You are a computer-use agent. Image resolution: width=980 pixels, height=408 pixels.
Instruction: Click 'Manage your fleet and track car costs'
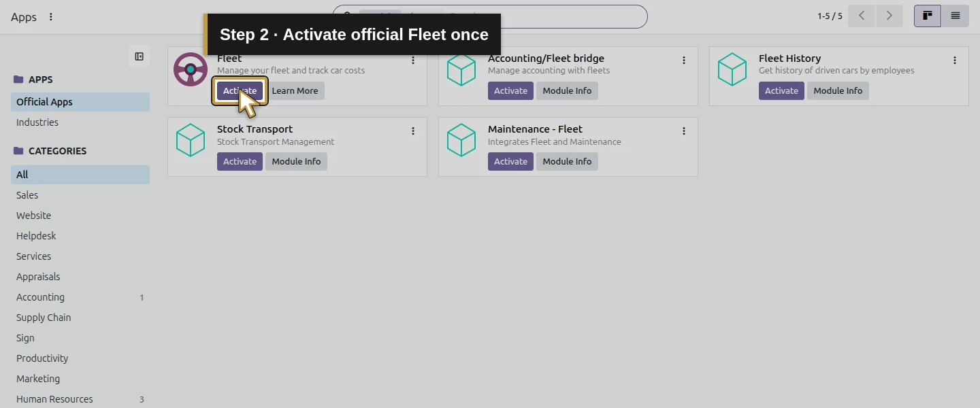(291, 71)
